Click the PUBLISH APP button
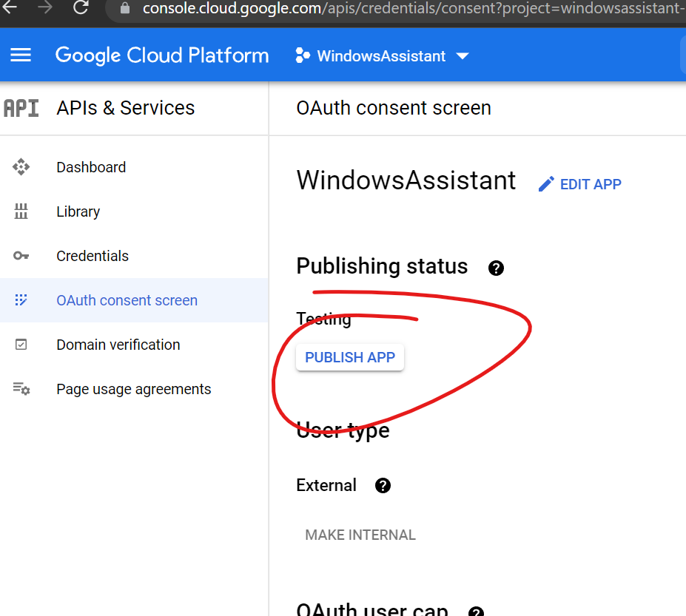This screenshot has height=616, width=686. [350, 358]
